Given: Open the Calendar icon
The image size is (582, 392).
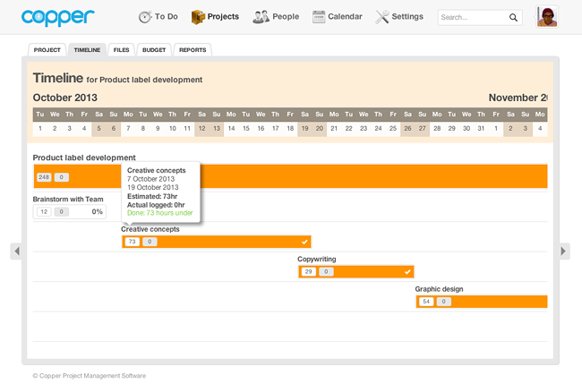Looking at the screenshot, I should click(x=319, y=17).
